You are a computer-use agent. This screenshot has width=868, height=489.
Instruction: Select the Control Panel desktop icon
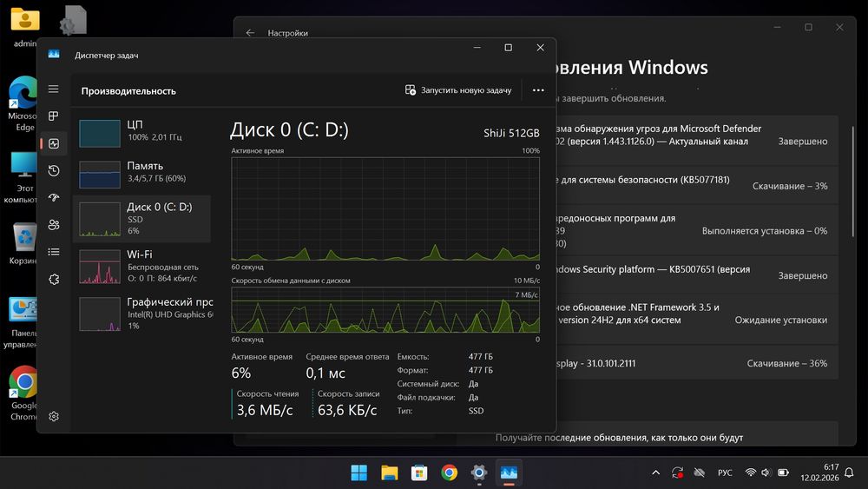coord(21,322)
